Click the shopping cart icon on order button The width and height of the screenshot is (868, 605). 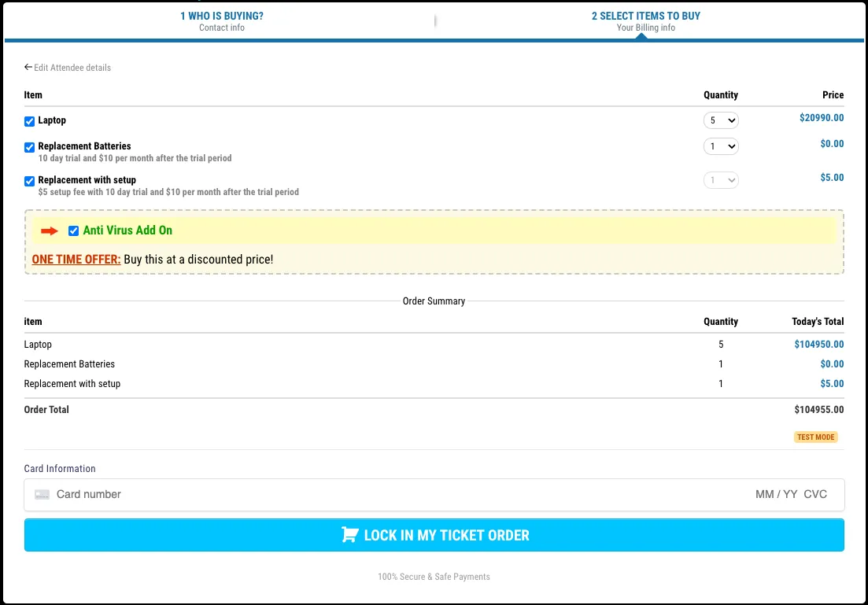350,535
